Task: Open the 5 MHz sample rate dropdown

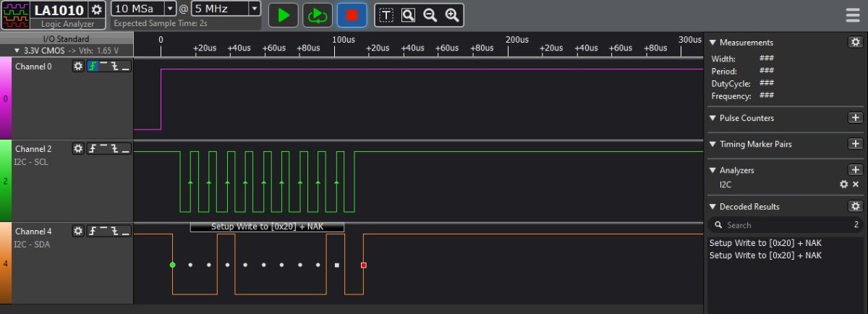Action: point(254,9)
